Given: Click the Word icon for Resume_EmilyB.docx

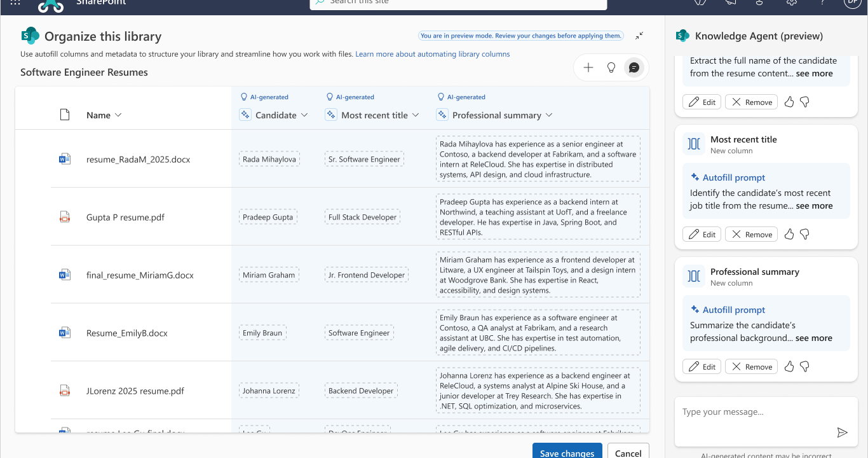Looking at the screenshot, I should [64, 333].
